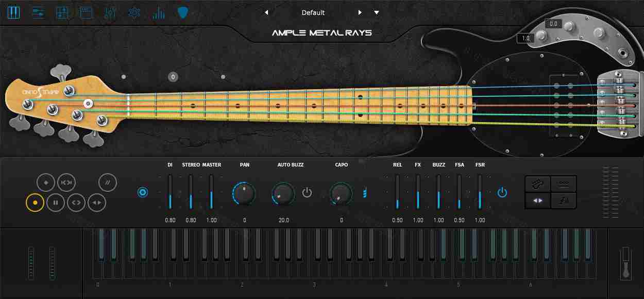644x299 pixels.
Task: Advance to the next preset with right arrow
Action: click(x=360, y=12)
